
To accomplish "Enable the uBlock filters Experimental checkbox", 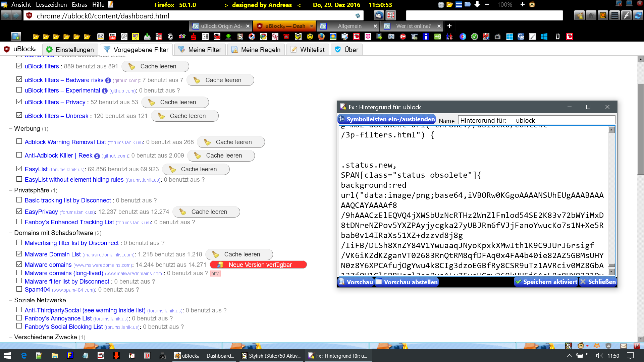I will point(19,90).
